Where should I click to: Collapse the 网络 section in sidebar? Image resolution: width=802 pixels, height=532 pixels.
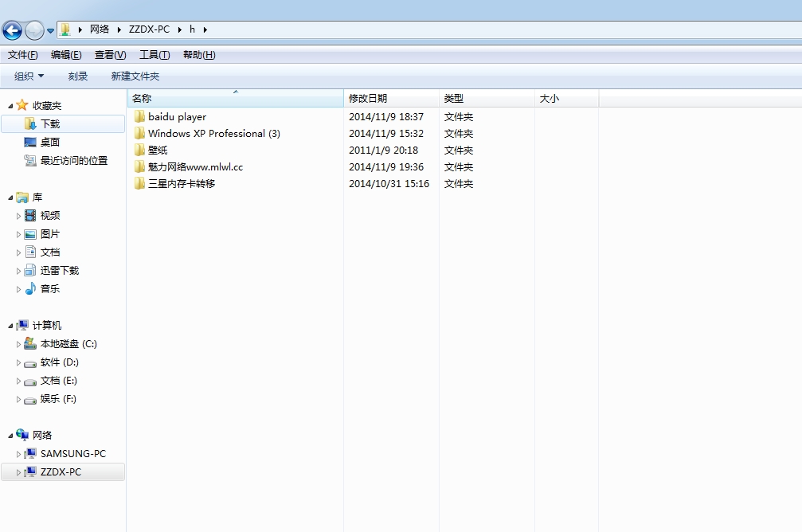pos(10,436)
